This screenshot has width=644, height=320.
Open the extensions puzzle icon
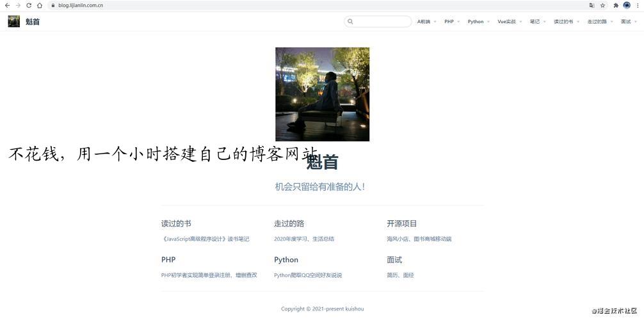[616, 5]
